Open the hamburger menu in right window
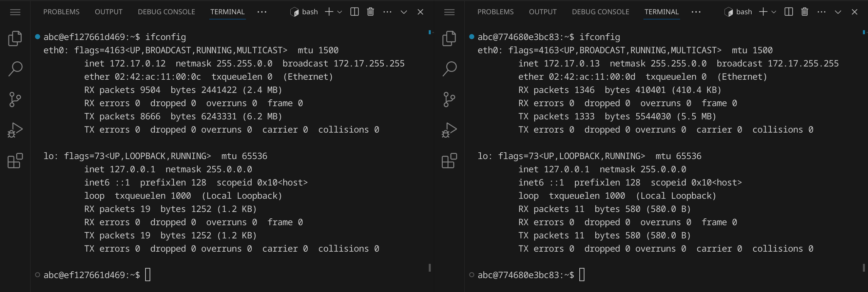 [449, 12]
